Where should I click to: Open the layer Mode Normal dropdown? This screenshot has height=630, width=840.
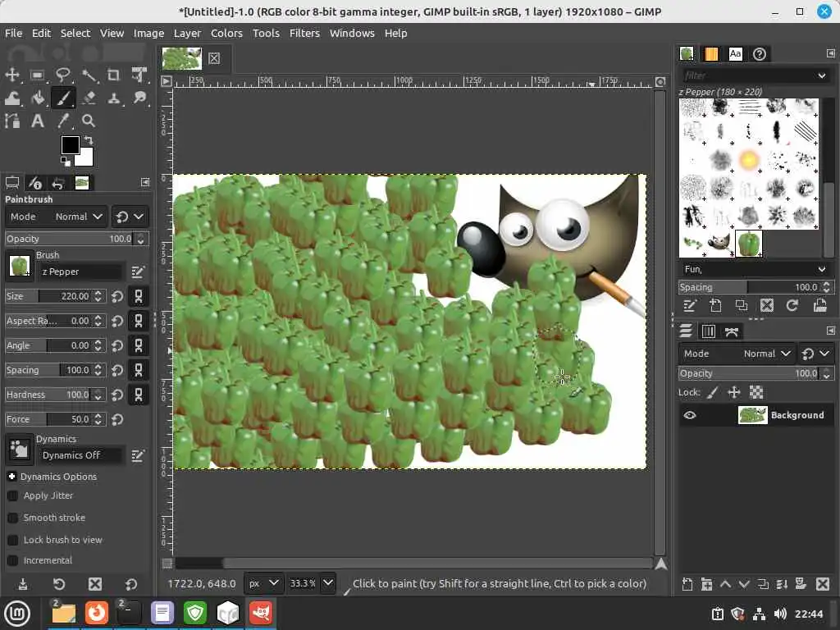737,354
